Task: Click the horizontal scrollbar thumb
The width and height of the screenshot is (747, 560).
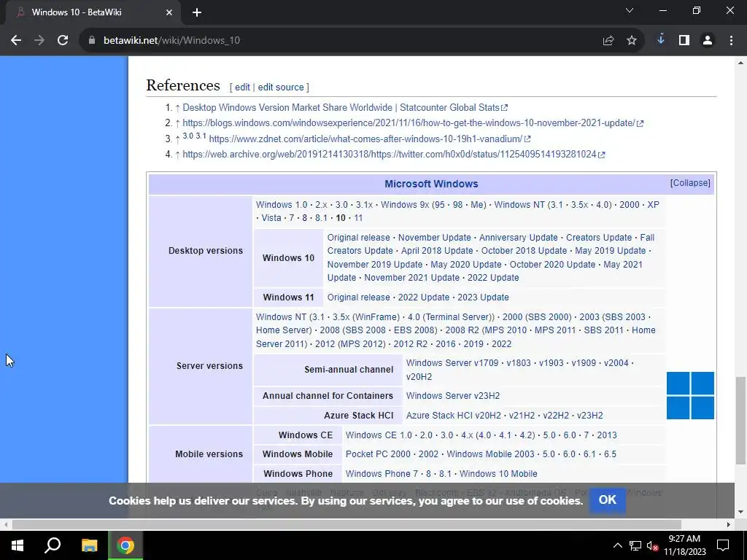Action: [x=347, y=524]
